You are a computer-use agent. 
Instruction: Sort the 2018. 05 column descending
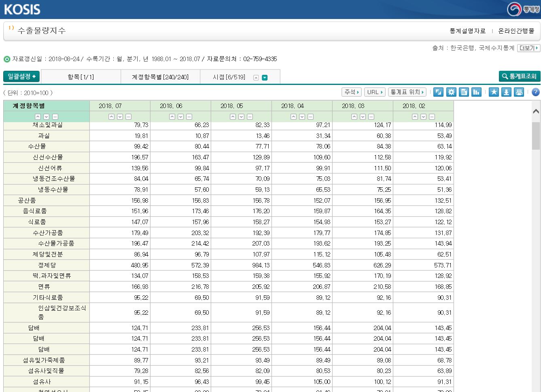[241, 117]
